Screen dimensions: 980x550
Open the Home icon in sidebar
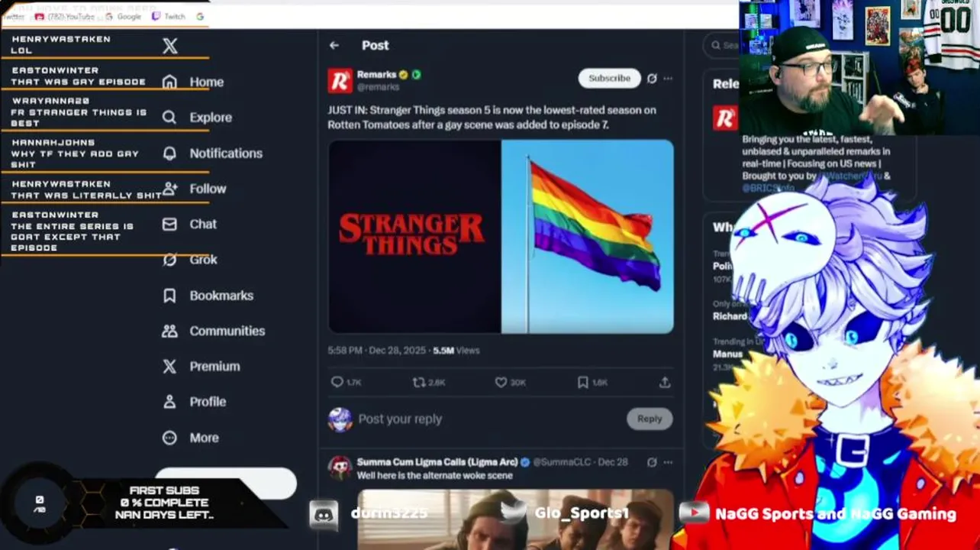pos(169,82)
